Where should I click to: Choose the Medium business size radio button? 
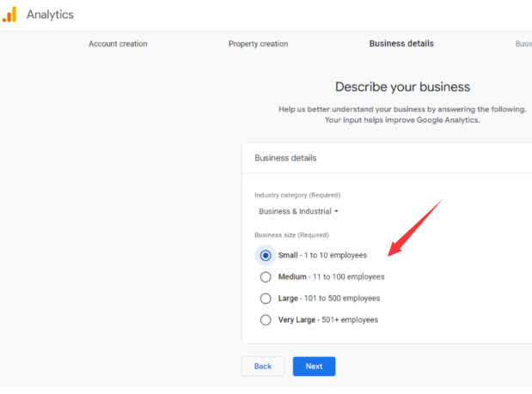coord(266,276)
